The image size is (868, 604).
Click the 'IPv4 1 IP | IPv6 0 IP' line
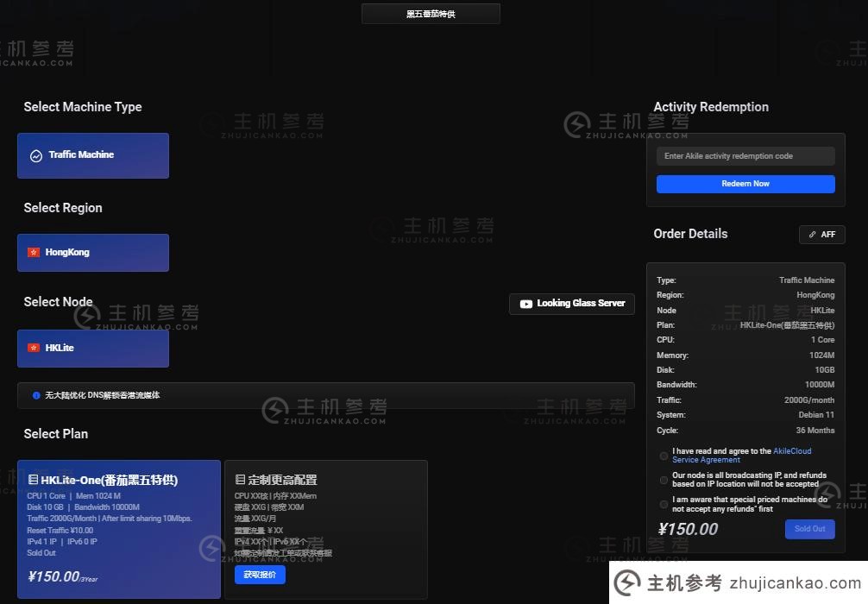click(x=62, y=542)
